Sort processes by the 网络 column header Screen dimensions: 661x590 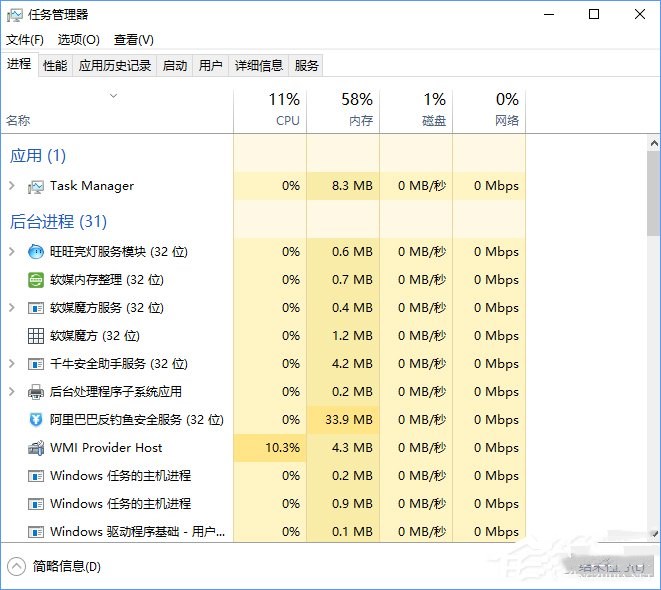click(489, 110)
